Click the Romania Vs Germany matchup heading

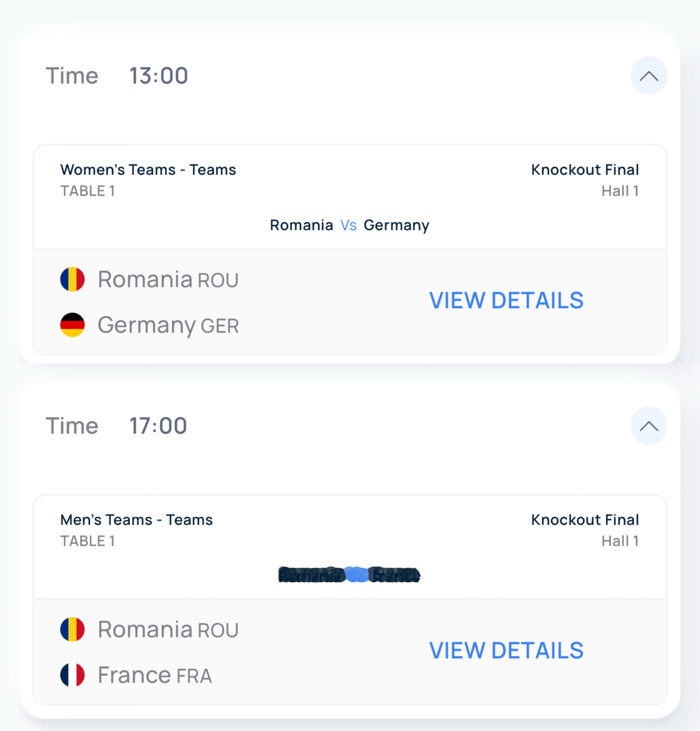point(349,225)
